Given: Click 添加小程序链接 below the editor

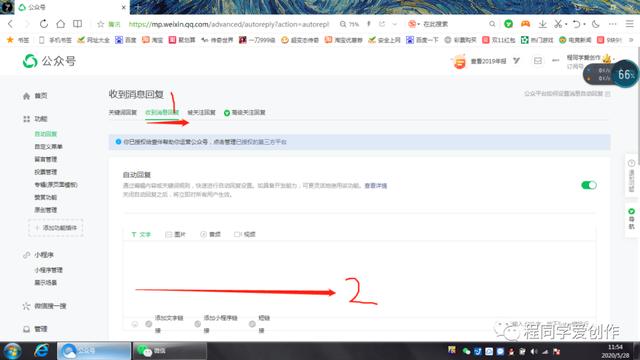Looking at the screenshot, I should click(x=217, y=324).
